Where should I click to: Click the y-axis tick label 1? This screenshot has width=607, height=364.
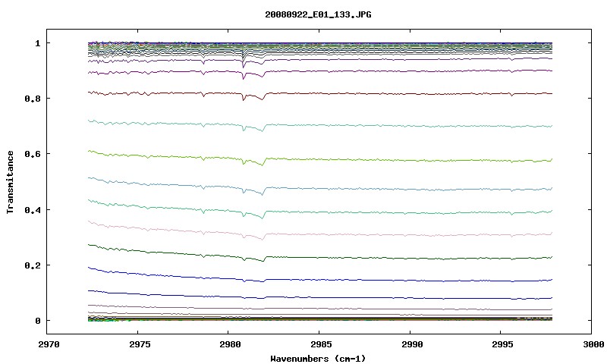tap(37, 43)
